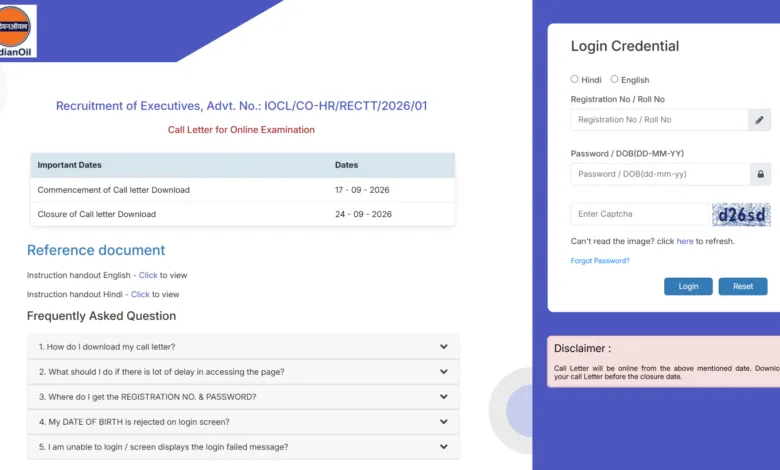The image size is (780, 470).
Task: Click the 'Reference document' heading
Action: tap(96, 250)
